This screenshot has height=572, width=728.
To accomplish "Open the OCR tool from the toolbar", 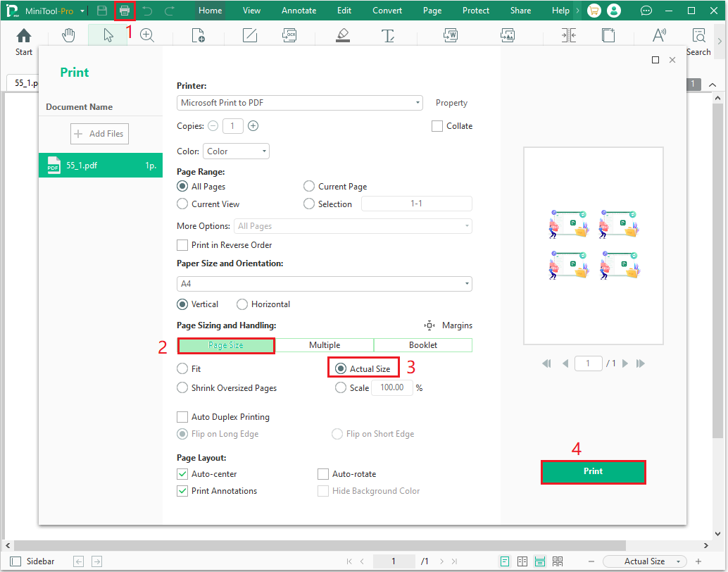I will tap(289, 34).
